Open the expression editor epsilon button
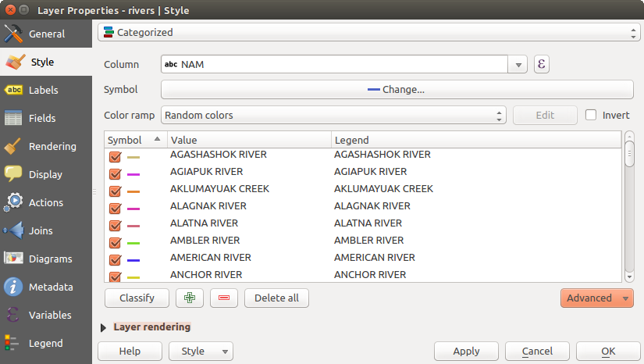This screenshot has width=644, height=364. (x=542, y=65)
